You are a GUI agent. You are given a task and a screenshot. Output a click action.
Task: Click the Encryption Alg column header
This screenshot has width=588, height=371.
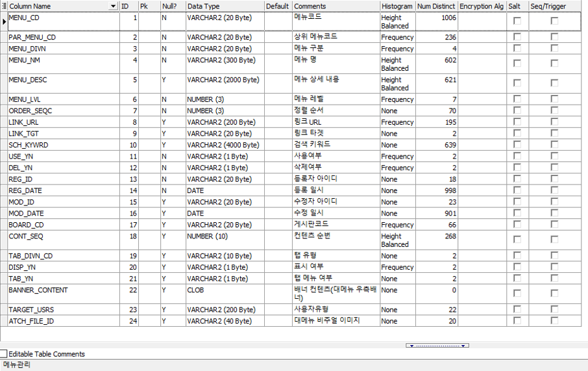click(x=482, y=6)
